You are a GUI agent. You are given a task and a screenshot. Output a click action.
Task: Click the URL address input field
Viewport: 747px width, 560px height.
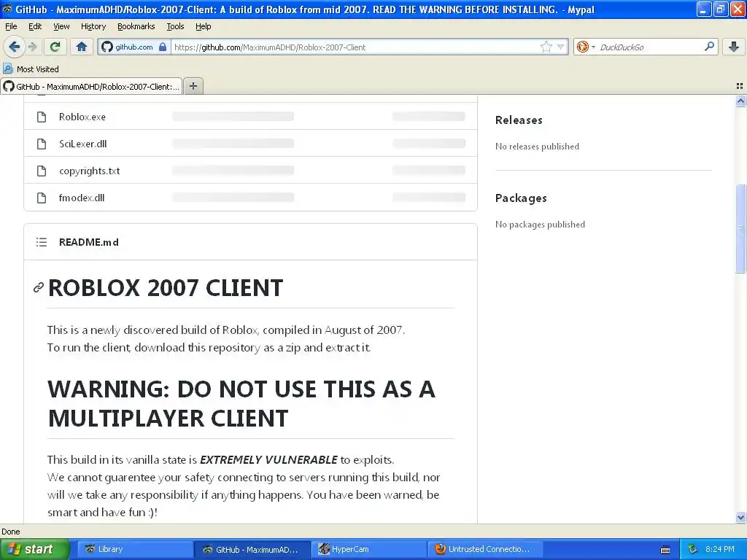(355, 47)
